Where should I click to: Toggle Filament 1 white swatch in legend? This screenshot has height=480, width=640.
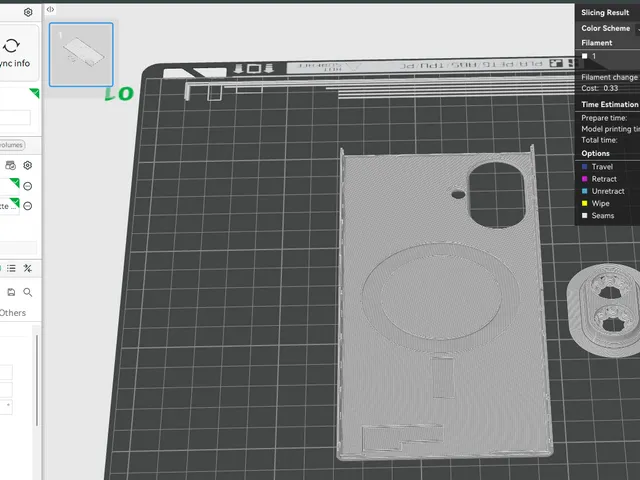[584, 56]
